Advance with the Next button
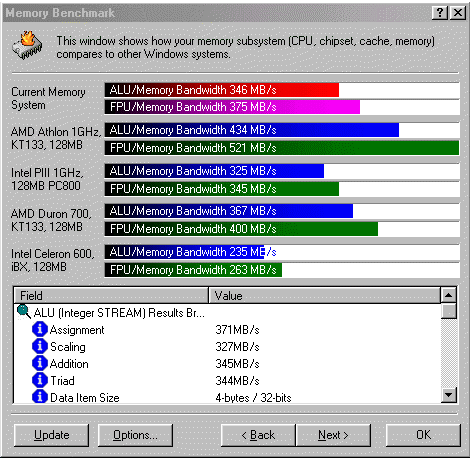Image resolution: width=470 pixels, height=460 pixels. (333, 435)
